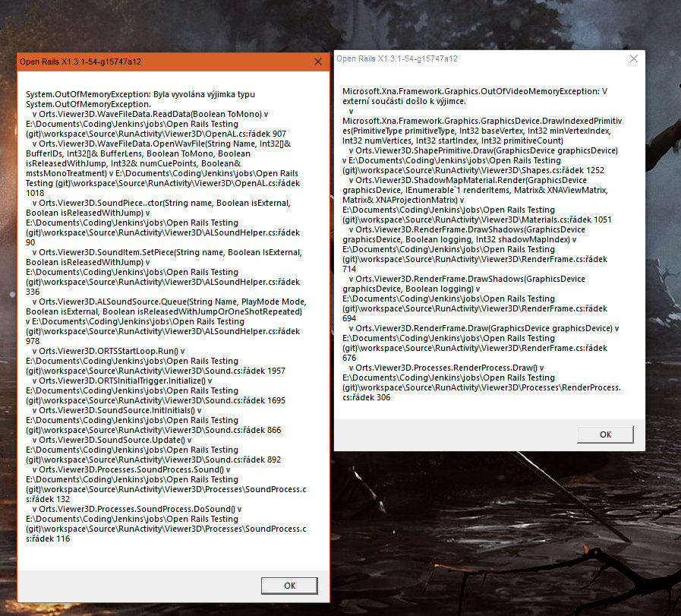Click the line ending 'OpenAL.cs:řádek 907'
Screen dimensions: 681x616
(156, 134)
